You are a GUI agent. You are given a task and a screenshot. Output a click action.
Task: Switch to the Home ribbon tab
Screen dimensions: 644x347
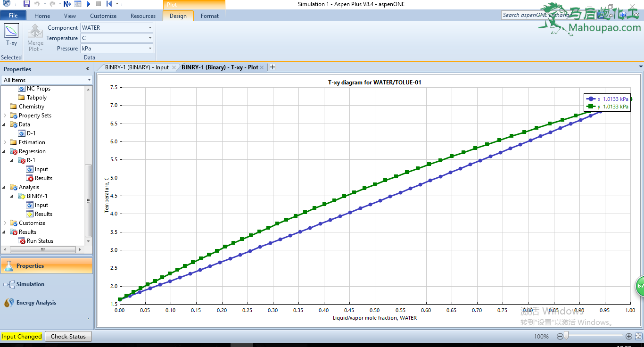point(42,16)
